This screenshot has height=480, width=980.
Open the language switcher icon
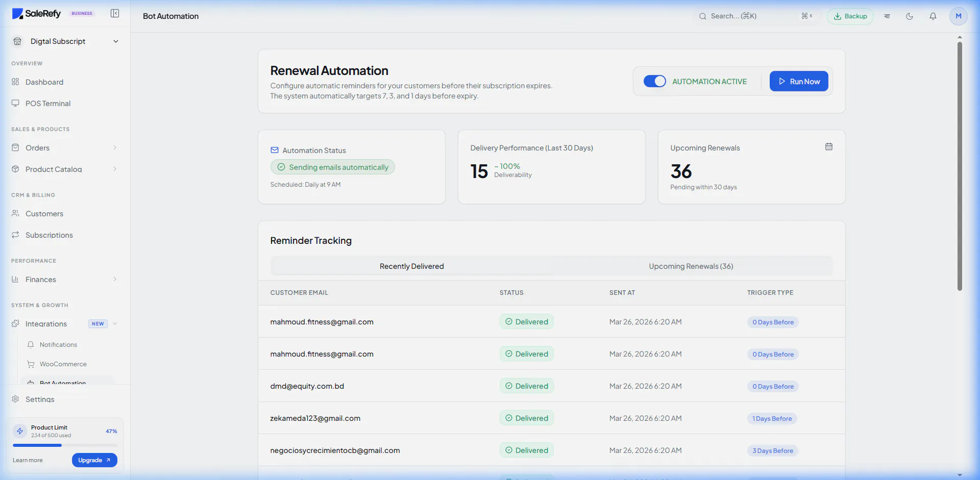click(x=887, y=16)
